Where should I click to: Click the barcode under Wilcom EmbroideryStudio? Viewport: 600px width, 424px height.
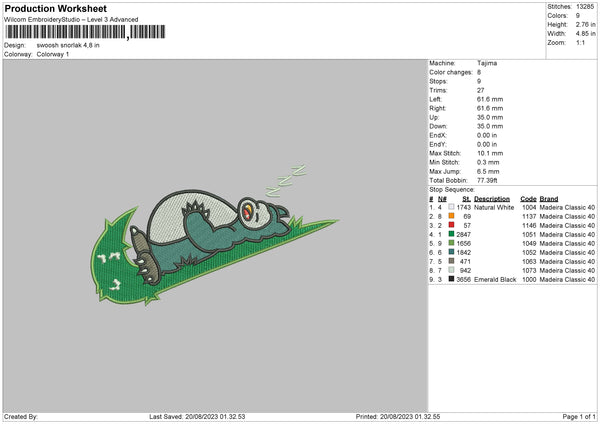point(85,32)
